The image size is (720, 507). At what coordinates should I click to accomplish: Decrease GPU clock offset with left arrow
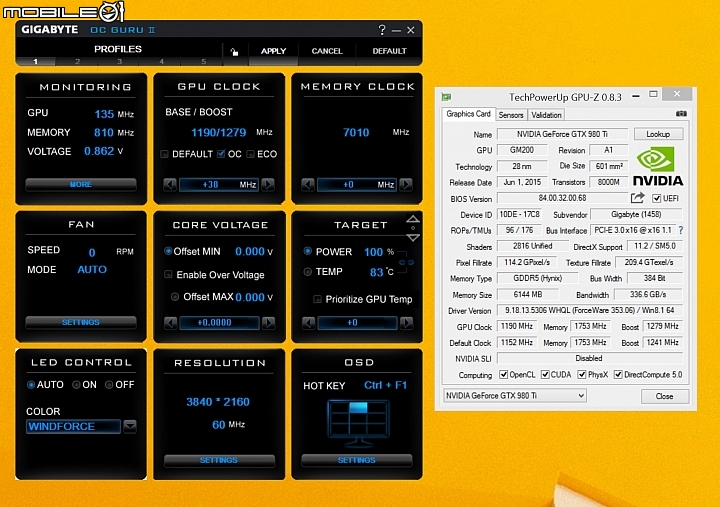click(170, 185)
